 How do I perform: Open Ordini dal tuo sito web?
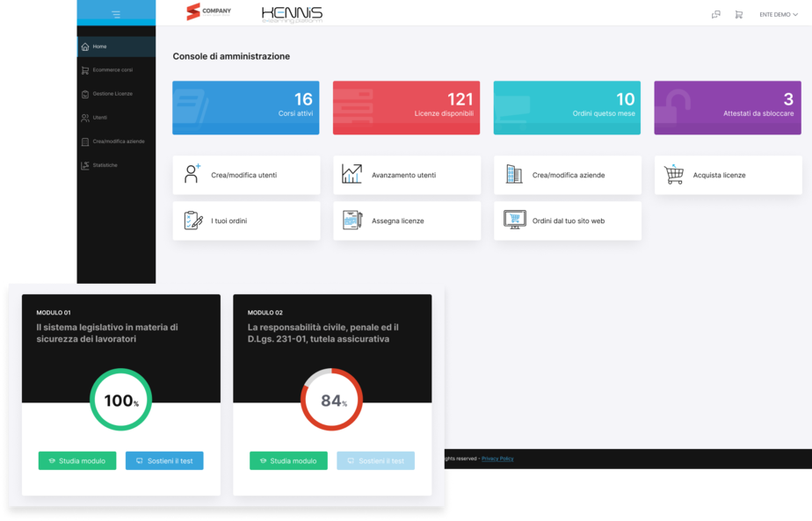click(x=568, y=221)
